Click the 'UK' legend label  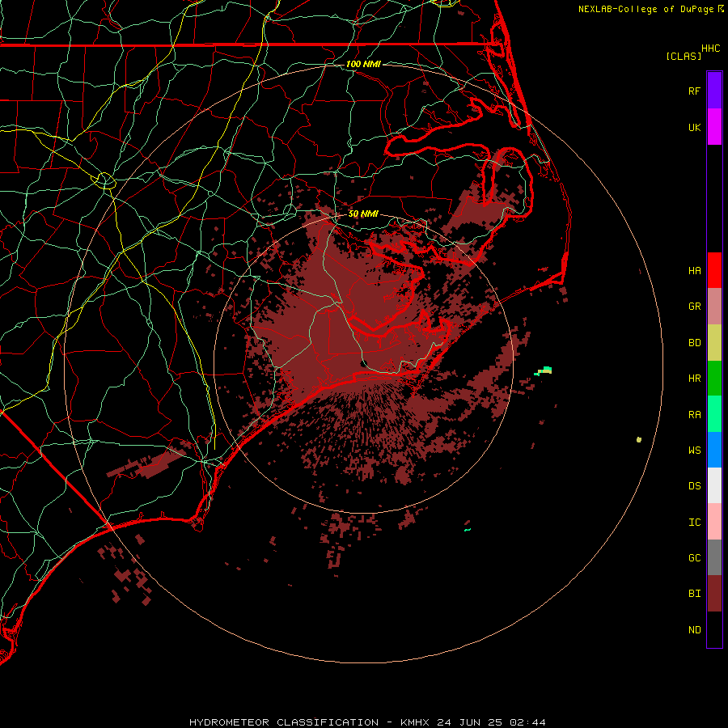click(694, 127)
